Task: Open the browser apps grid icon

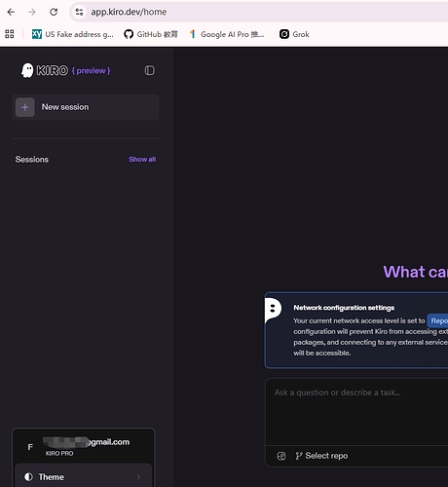Action: coord(10,34)
